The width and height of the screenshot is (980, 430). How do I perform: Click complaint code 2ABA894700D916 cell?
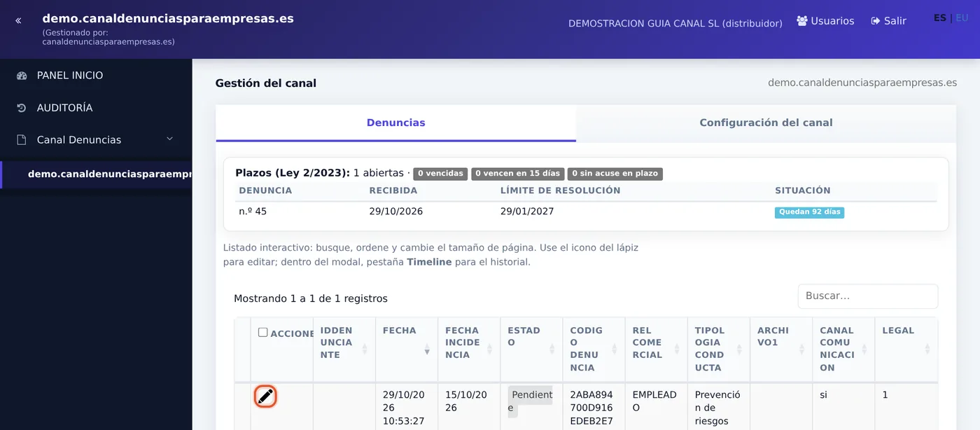click(592, 408)
